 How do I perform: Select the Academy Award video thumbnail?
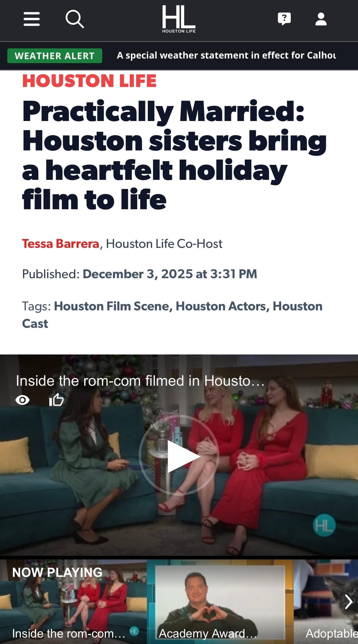[220, 602]
